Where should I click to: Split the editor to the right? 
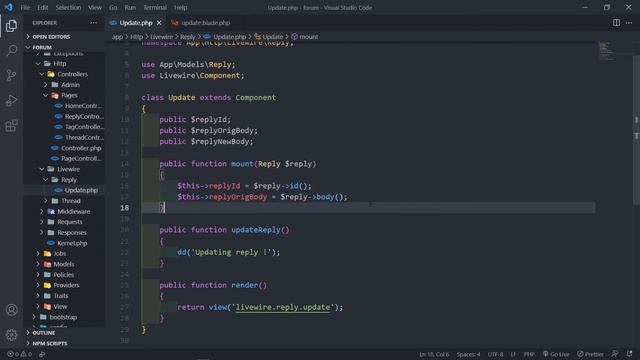click(616, 23)
